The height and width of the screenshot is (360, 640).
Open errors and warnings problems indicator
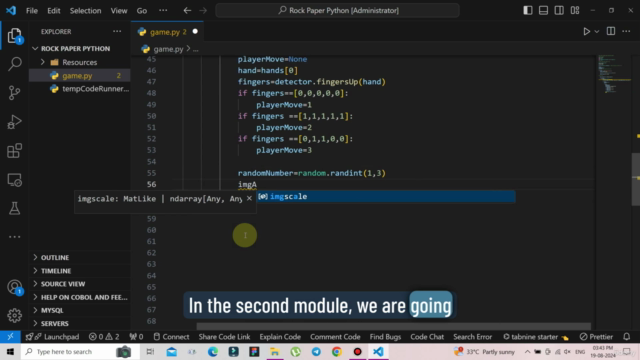pyautogui.click(x=104, y=337)
